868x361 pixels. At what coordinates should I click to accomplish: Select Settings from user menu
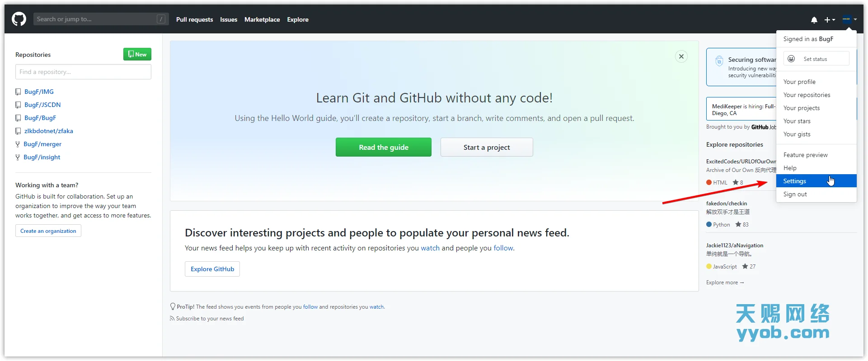(816, 181)
